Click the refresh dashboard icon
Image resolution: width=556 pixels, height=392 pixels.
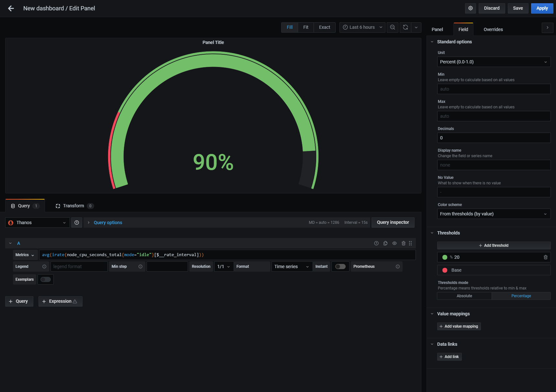coord(405,27)
